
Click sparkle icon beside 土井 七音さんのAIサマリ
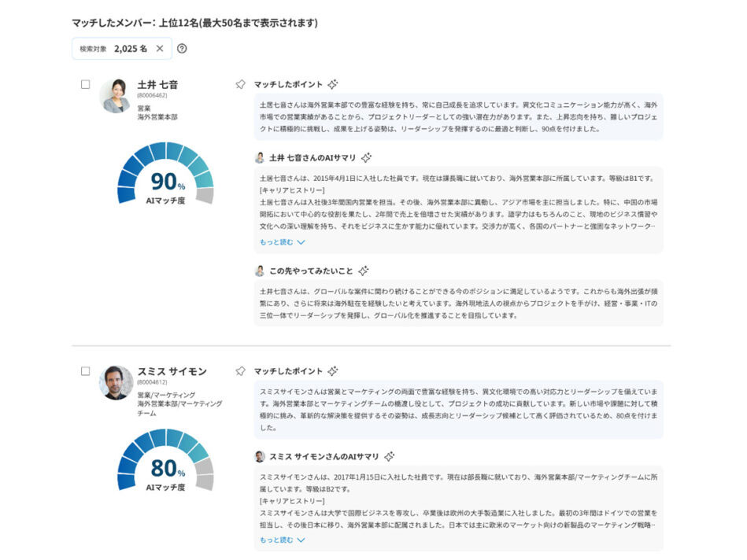pyautogui.click(x=366, y=157)
